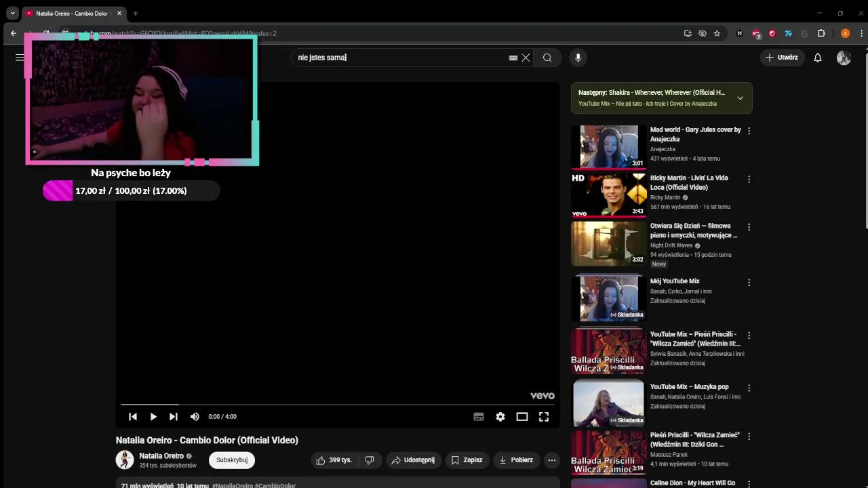Click Natalia Oreiro Cambio Dolor video title
The width and height of the screenshot is (868, 488).
coord(207,441)
